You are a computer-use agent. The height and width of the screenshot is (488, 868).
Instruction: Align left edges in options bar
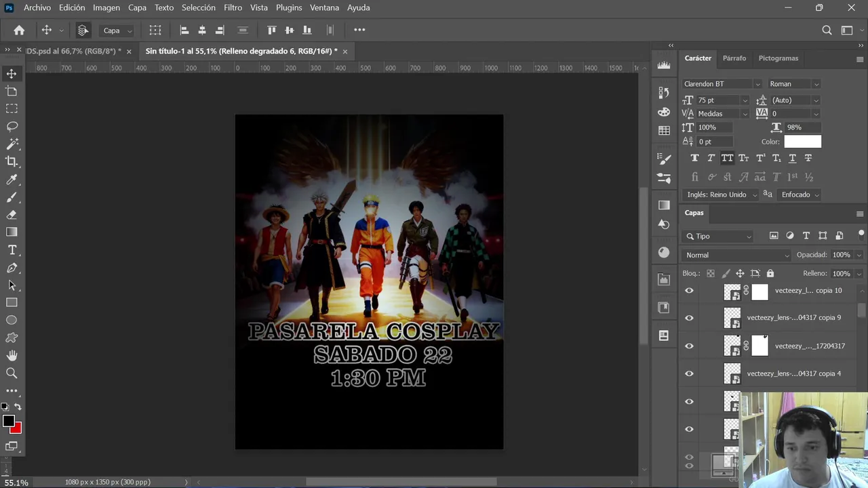click(184, 30)
